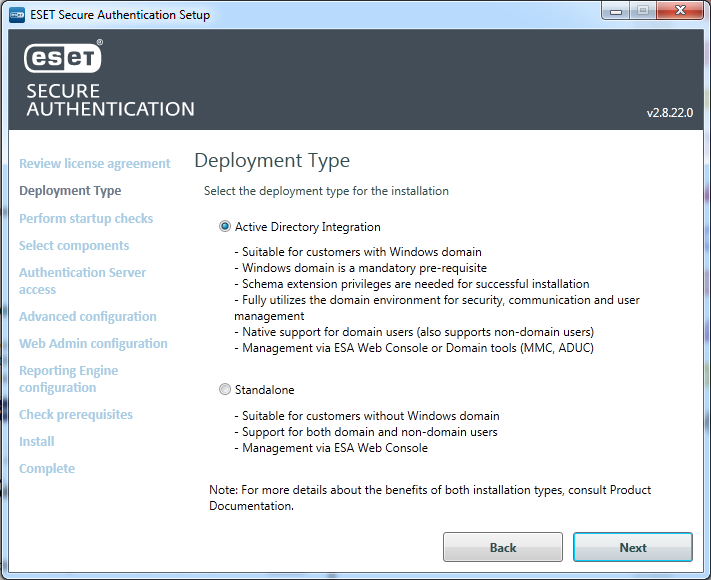
Task: Click 'Management via ESA Web Console or Domain tools' line
Action: point(414,348)
